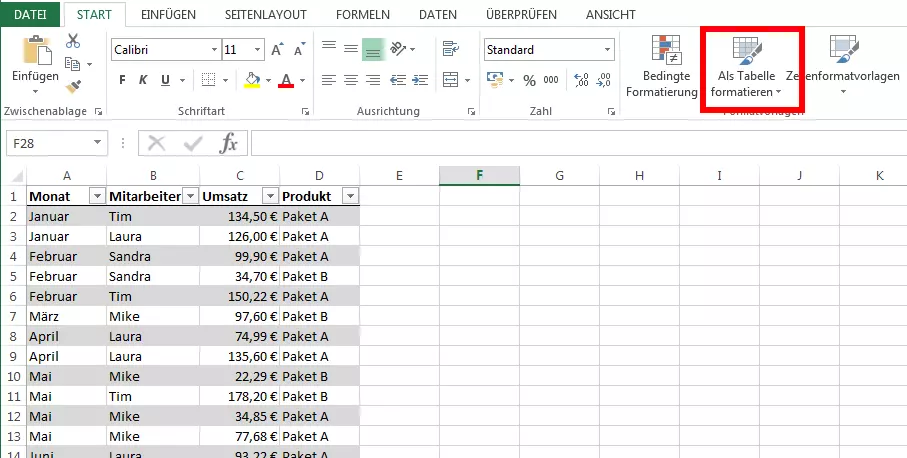Image resolution: width=907 pixels, height=458 pixels.
Task: Toggle italic formatting with the K button
Action: pos(143,80)
